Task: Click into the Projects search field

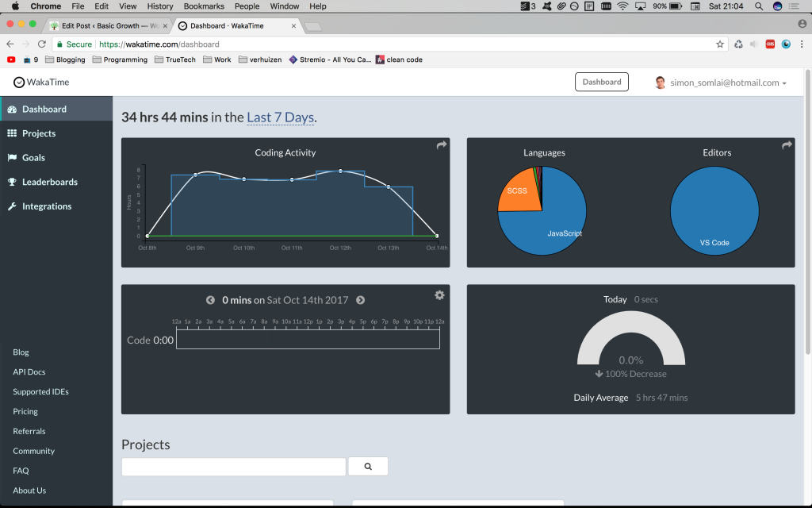Action: [x=233, y=467]
